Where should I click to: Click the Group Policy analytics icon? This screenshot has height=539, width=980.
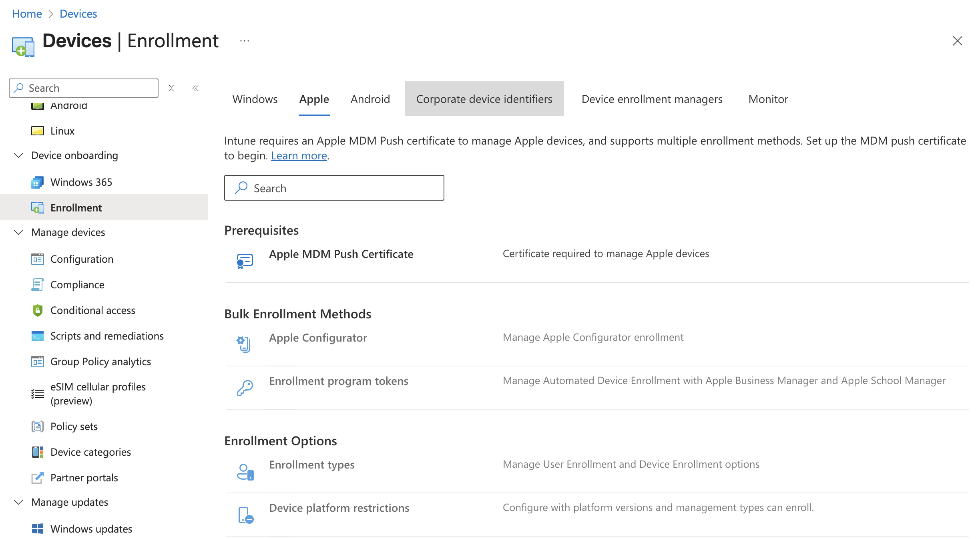point(37,361)
